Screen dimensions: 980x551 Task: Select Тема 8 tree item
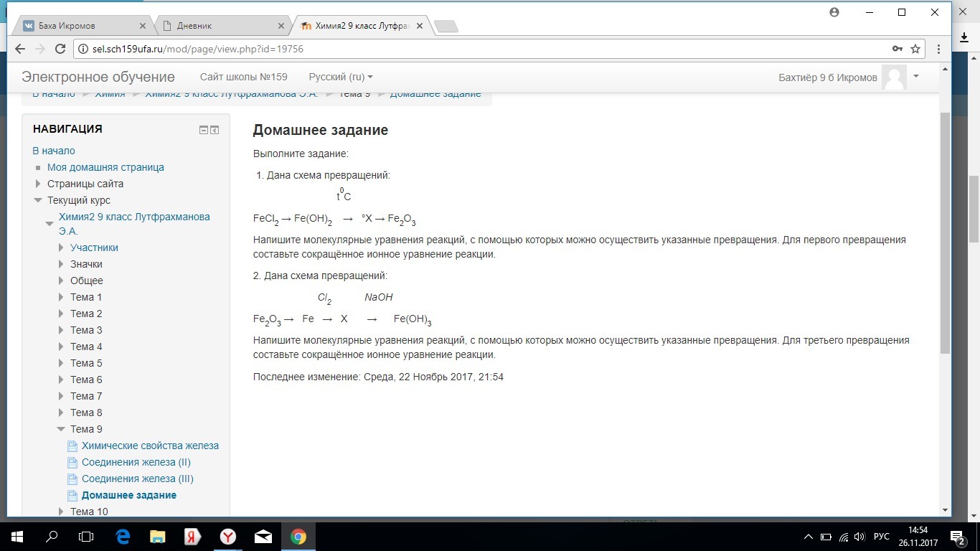pos(86,413)
